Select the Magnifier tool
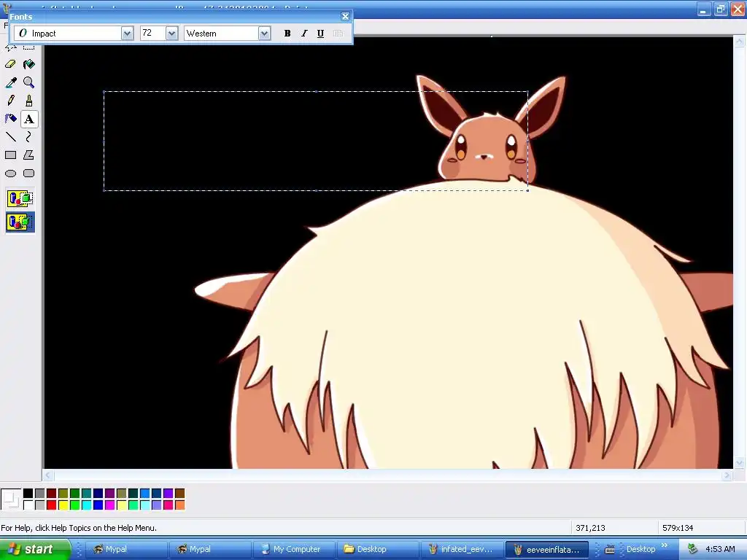The width and height of the screenshot is (747, 560). click(29, 82)
